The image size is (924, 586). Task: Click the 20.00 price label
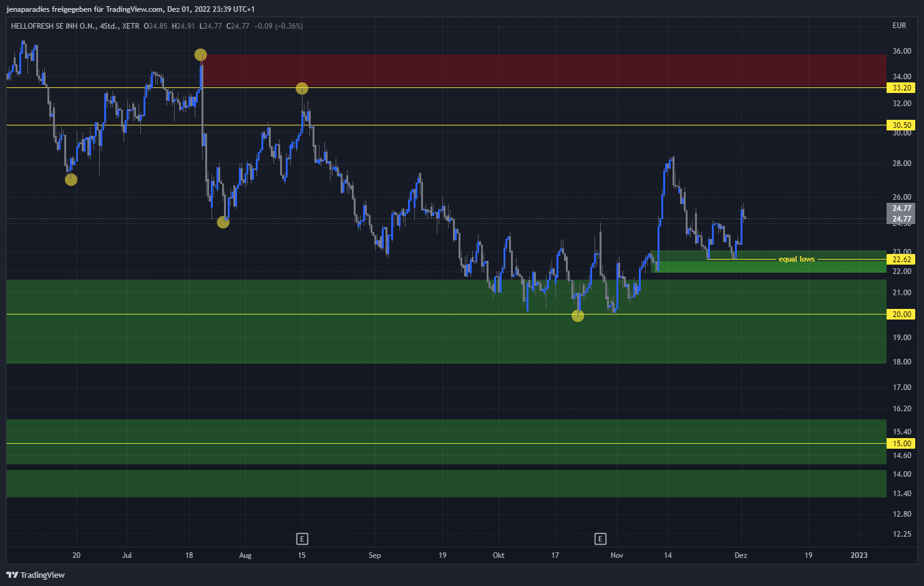point(901,315)
